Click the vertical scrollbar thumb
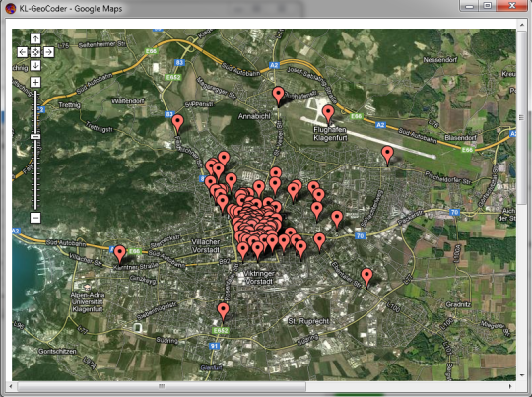The height and width of the screenshot is (397, 532). [521, 117]
